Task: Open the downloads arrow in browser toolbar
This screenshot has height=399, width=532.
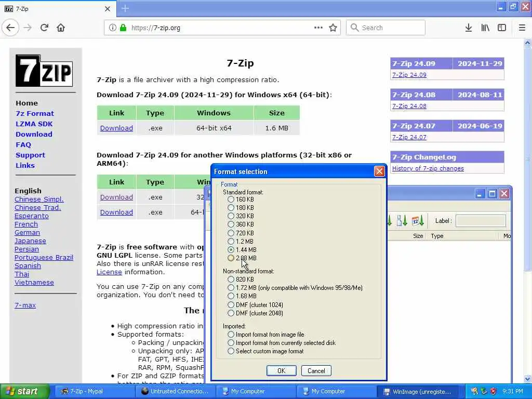Action: 469,28
